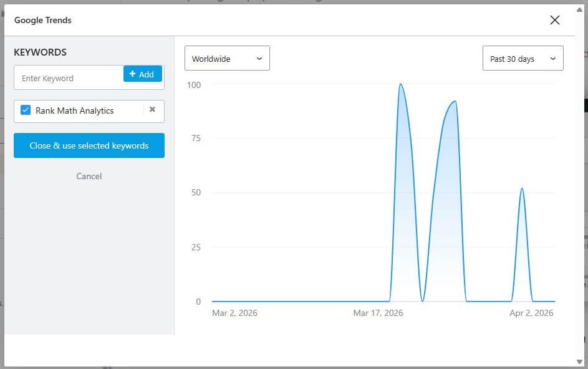Remove the Rank Math Analytics keyword
The image size is (588, 369).
pyautogui.click(x=152, y=109)
